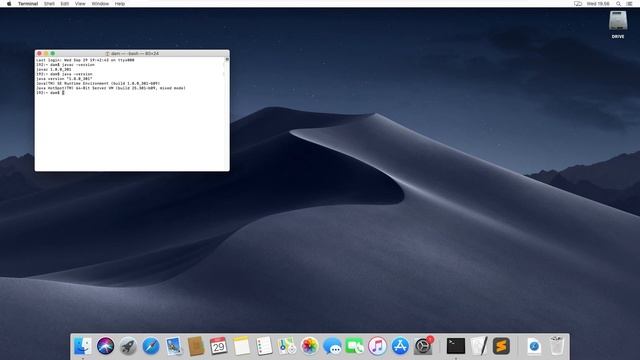Open Reminders list icon in Dock
This screenshot has height=360, width=640.
(x=264, y=346)
